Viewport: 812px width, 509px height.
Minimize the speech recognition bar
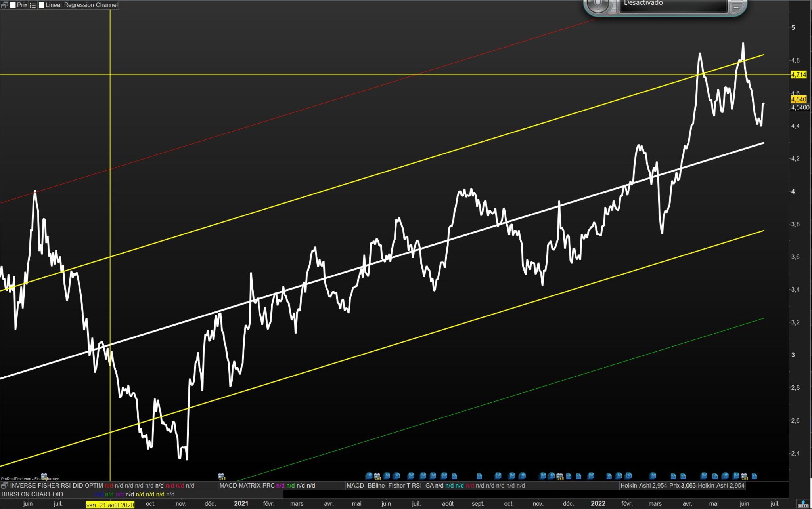click(736, 7)
